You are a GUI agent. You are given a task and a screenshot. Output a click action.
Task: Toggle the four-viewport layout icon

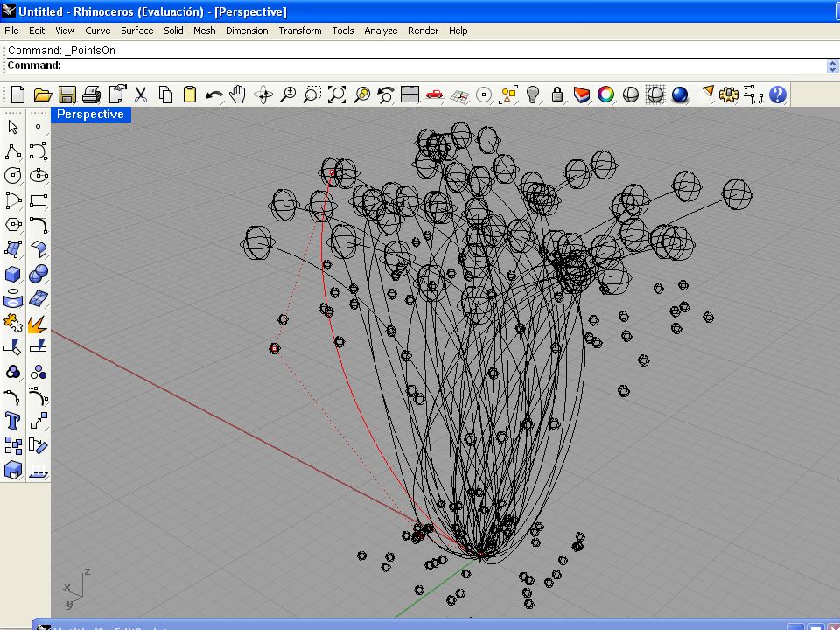[x=409, y=94]
